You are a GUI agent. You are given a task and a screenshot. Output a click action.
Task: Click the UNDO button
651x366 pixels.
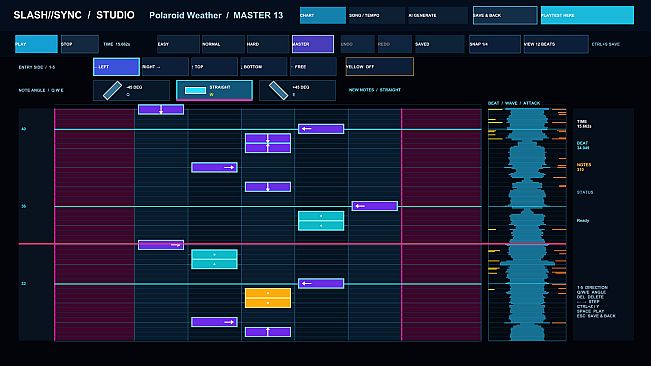[x=357, y=44]
